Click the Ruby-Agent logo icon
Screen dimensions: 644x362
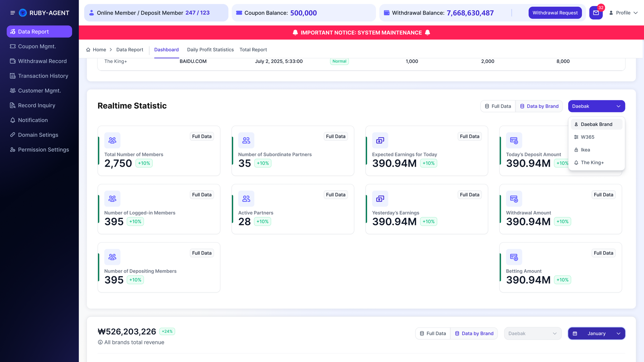click(x=23, y=13)
